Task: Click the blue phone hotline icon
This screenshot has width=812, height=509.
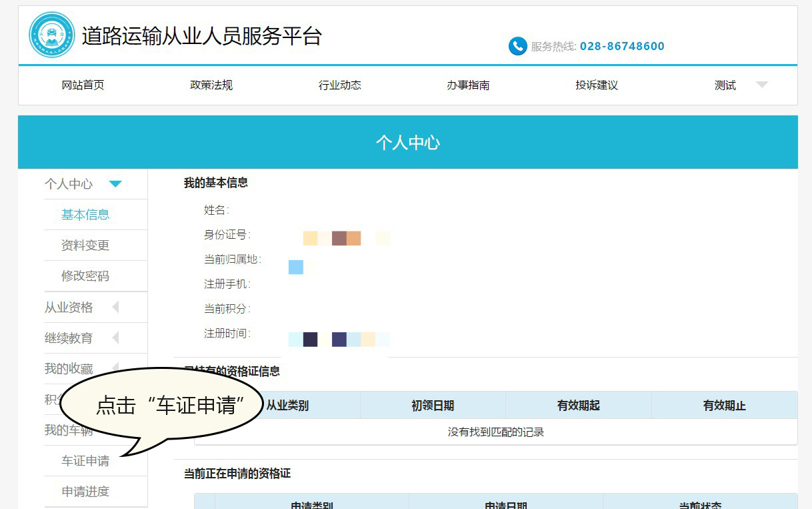Action: point(519,46)
